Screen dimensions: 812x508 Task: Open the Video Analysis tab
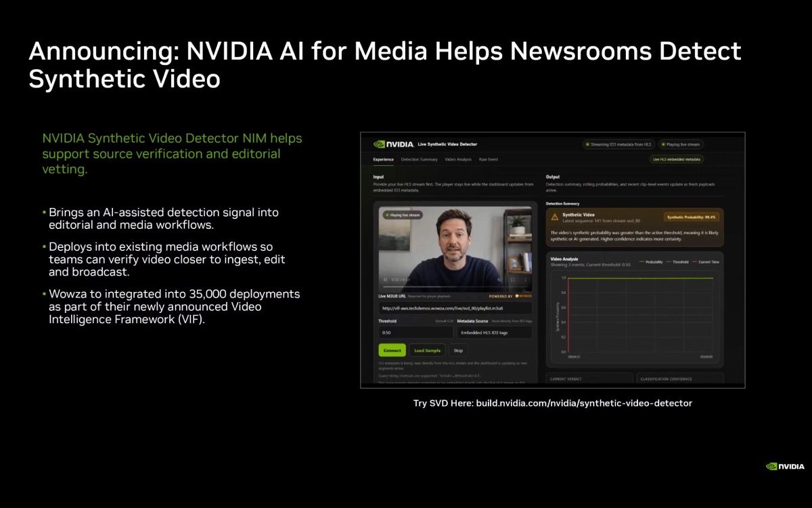pos(458,159)
